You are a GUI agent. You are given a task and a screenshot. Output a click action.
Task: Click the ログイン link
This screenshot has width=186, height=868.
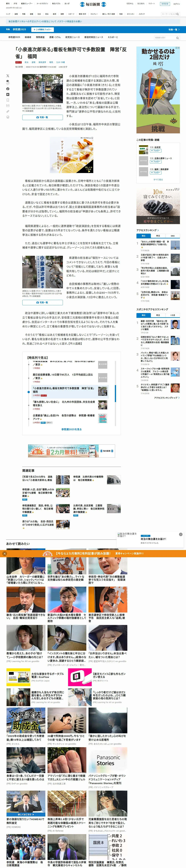(x=177, y=4)
